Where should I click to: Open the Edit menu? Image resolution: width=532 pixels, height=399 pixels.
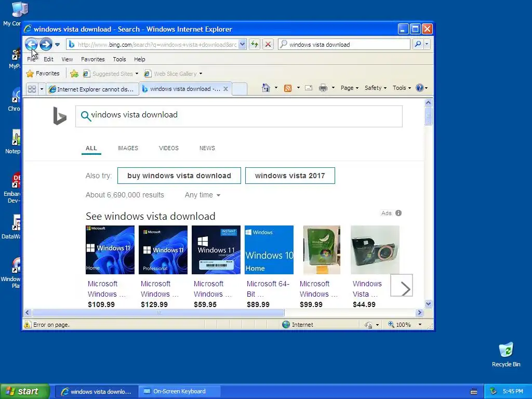(48, 59)
